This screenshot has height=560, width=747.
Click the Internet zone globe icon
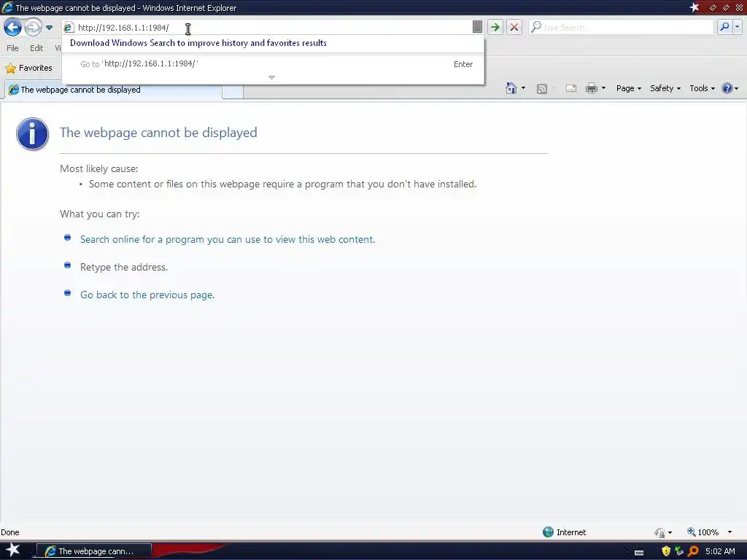[x=548, y=532]
